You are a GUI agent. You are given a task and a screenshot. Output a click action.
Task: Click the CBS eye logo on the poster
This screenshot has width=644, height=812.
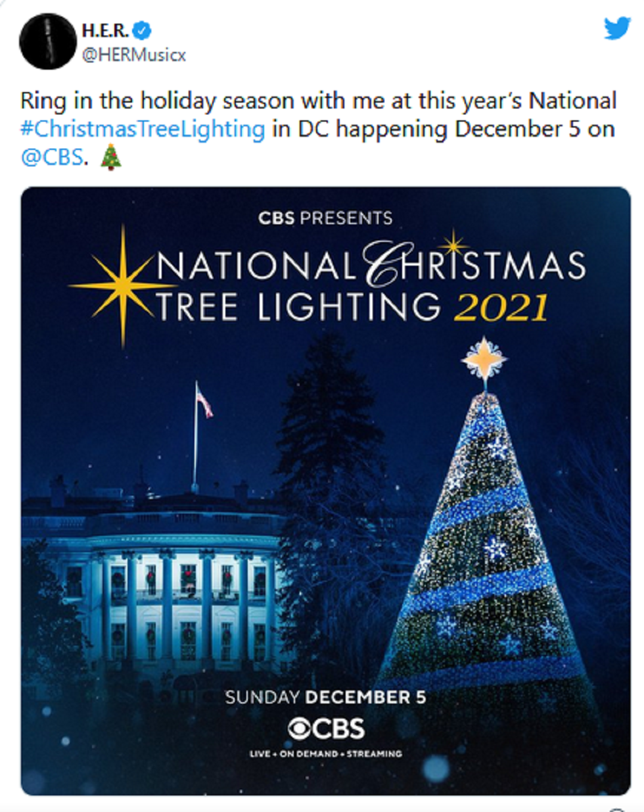pyautogui.click(x=302, y=728)
